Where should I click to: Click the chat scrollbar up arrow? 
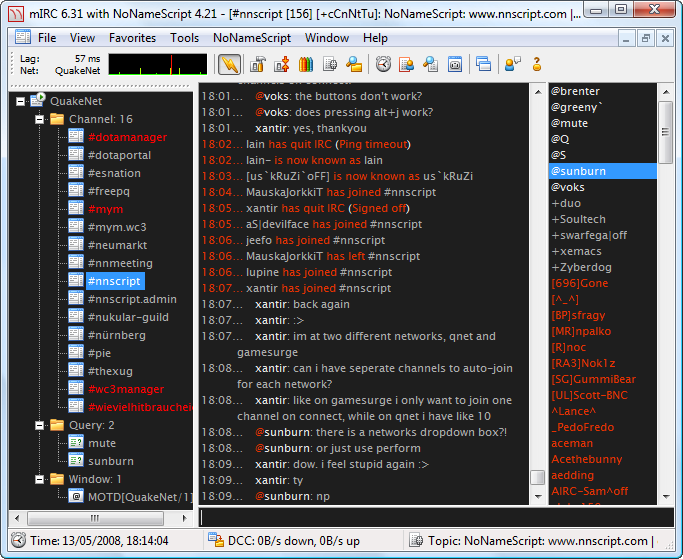tap(538, 92)
